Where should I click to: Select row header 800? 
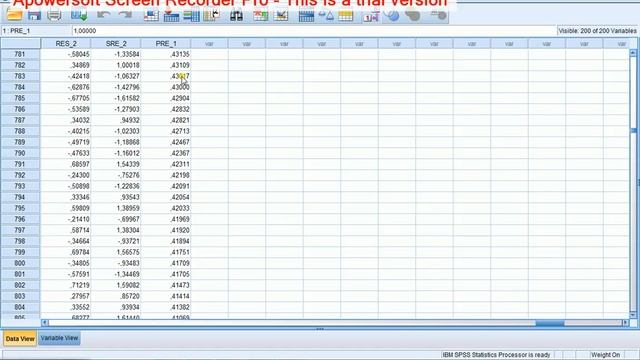(x=20, y=263)
